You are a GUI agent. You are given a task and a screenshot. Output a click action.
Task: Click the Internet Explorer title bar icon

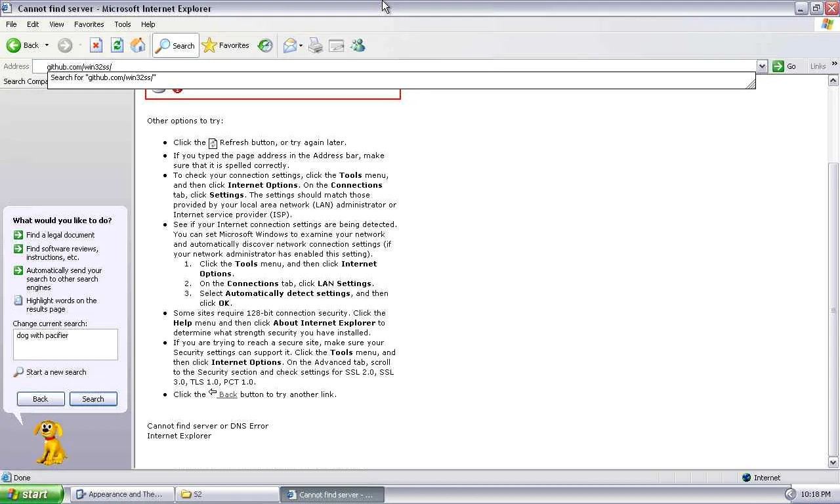coord(7,9)
